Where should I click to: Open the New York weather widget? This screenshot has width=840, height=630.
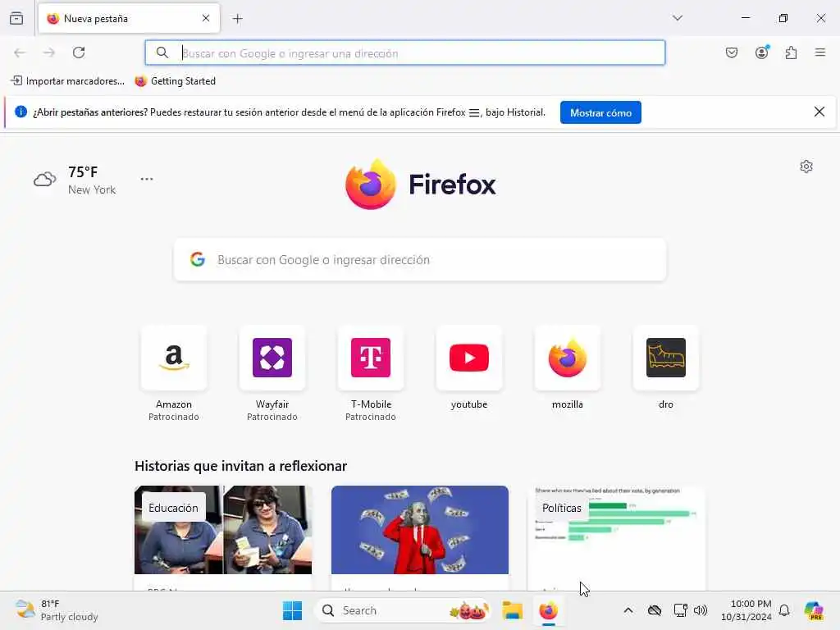click(75, 180)
